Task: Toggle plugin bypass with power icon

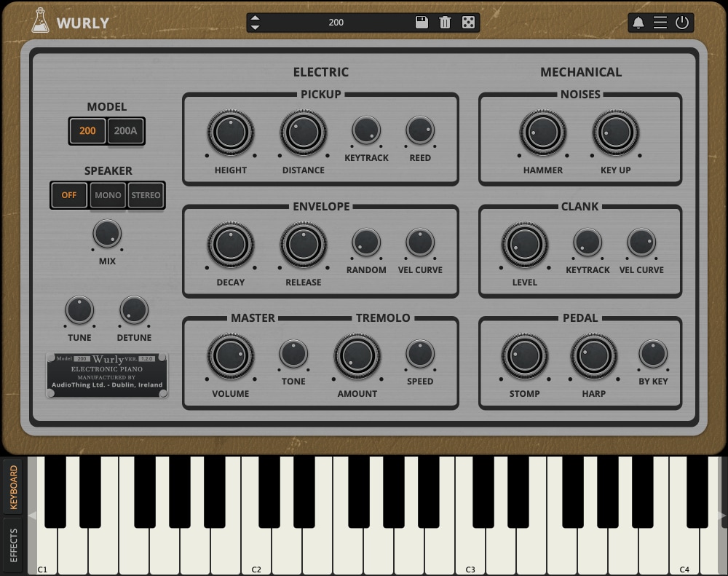Action: coord(682,23)
